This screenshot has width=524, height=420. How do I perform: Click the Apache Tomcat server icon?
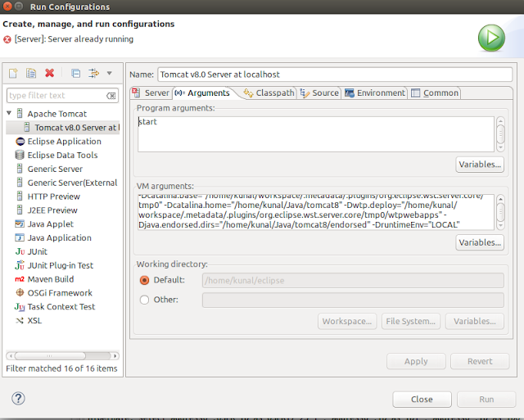pos(20,113)
